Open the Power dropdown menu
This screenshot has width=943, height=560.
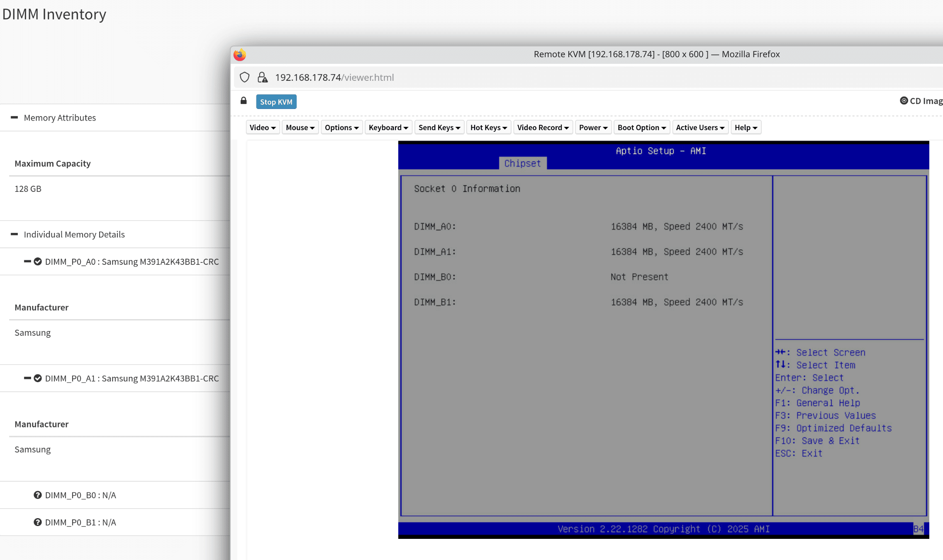[593, 128]
